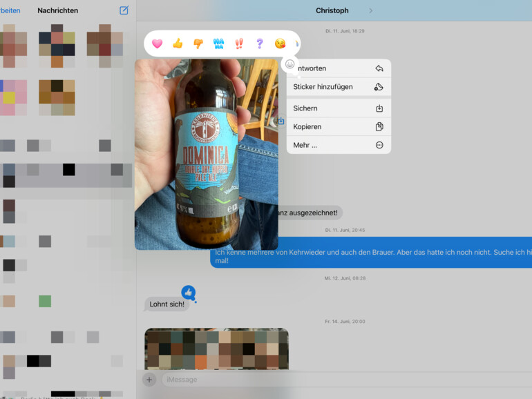Select Sticker hinzufügen menu entry

tap(339, 87)
